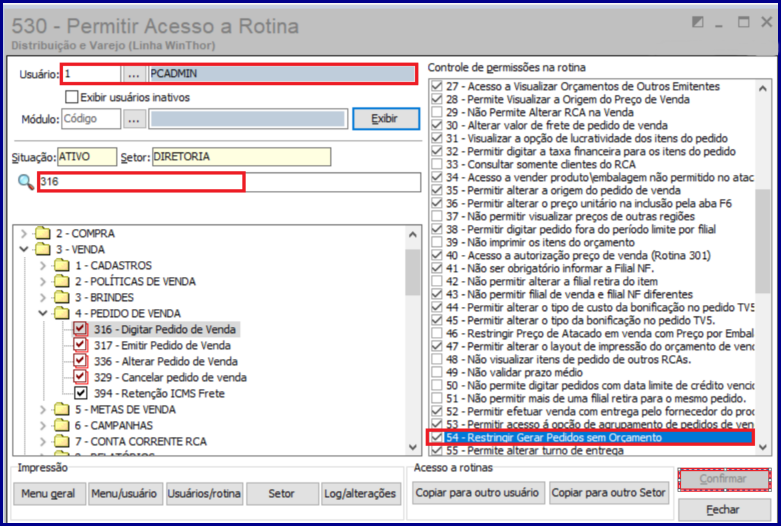The image size is (781, 526).
Task: Click the Exibir button
Action: (x=386, y=119)
